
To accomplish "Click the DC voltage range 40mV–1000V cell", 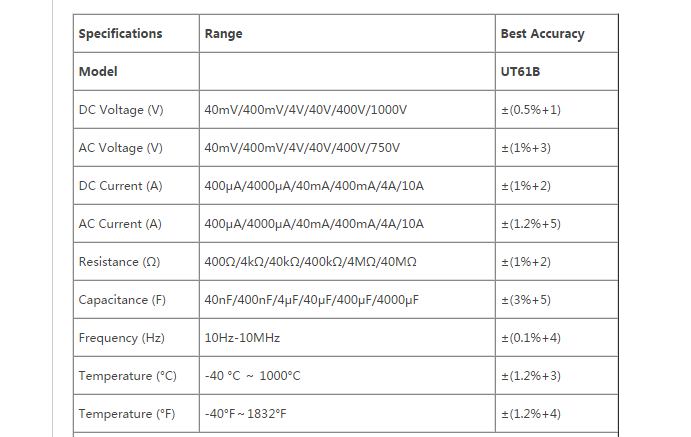I will click(x=306, y=110).
